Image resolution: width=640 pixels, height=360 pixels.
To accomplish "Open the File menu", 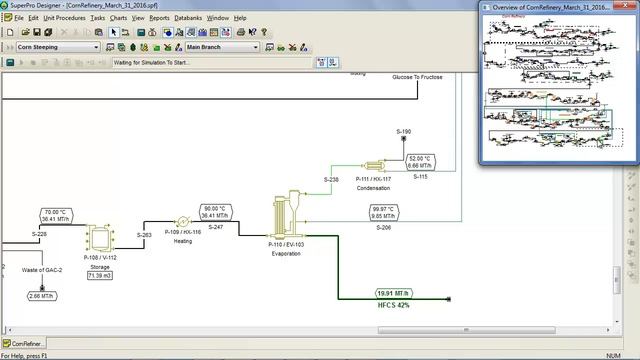I will pyautogui.click(x=19, y=18).
